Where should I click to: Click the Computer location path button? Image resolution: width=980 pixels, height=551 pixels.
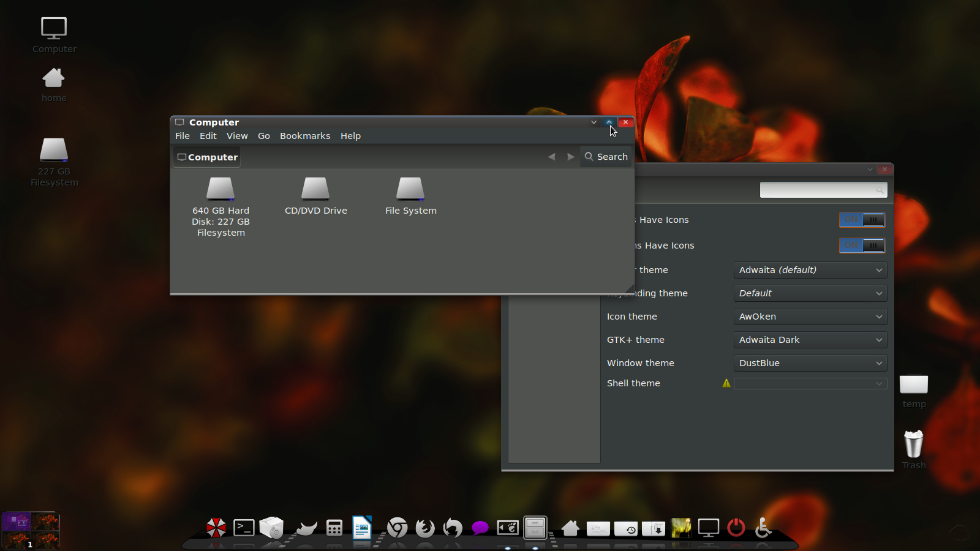pyautogui.click(x=207, y=157)
